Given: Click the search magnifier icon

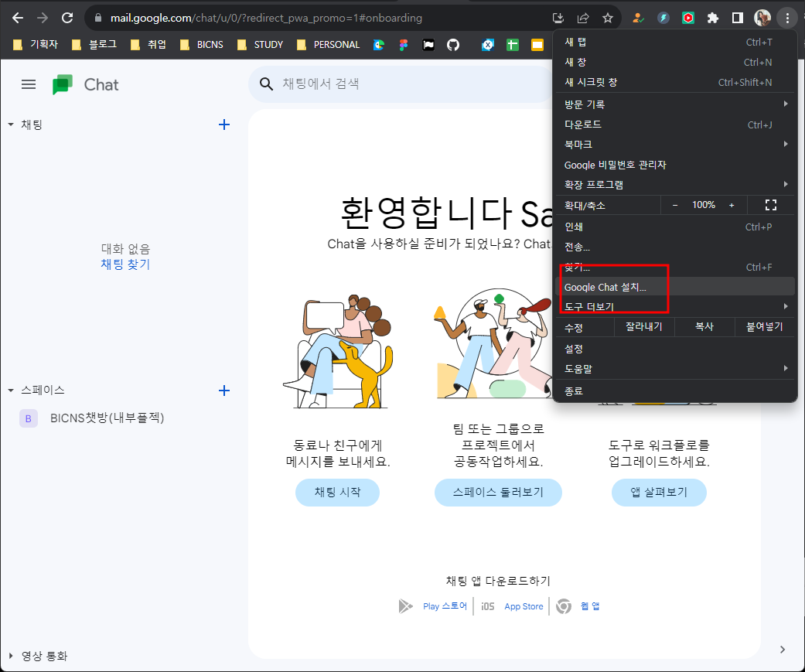Looking at the screenshot, I should 266,84.
